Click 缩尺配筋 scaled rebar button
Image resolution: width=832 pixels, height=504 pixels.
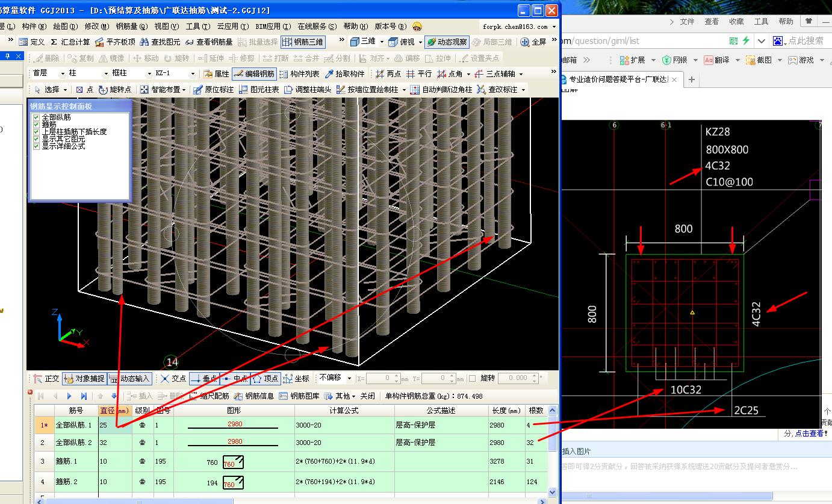[210, 396]
